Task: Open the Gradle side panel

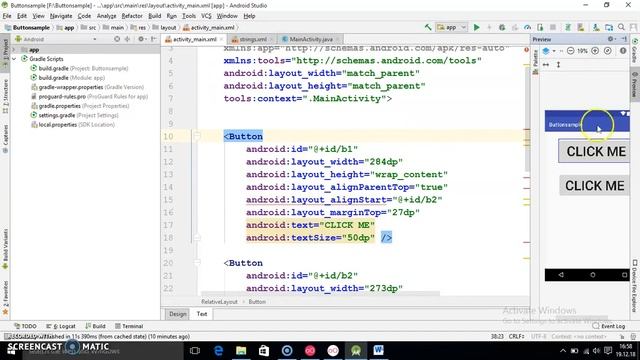Action: click(635, 51)
